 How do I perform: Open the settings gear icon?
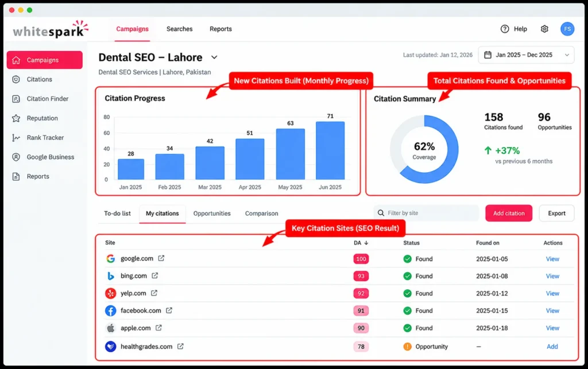click(544, 29)
